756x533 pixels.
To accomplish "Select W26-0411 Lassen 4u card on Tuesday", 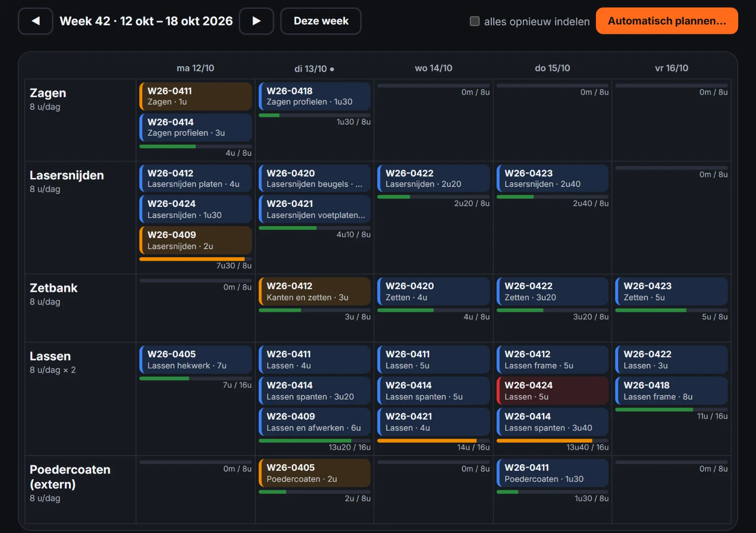I will tap(314, 359).
